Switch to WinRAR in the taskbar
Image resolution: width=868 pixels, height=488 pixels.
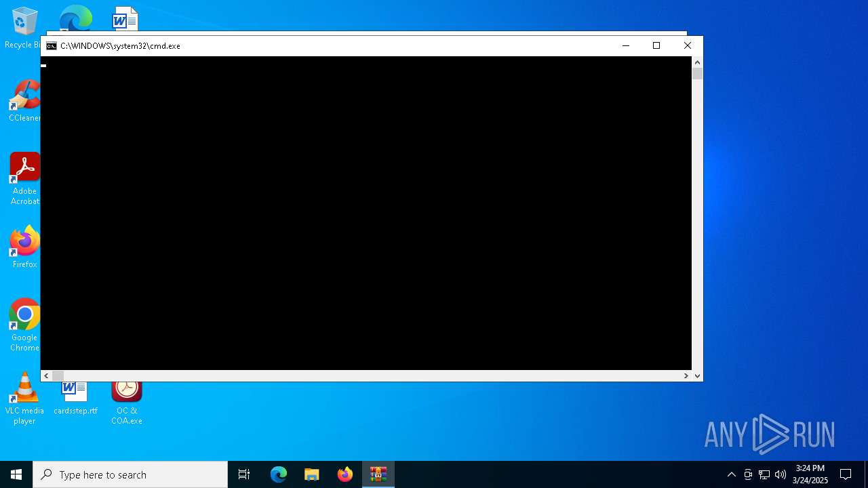click(378, 474)
